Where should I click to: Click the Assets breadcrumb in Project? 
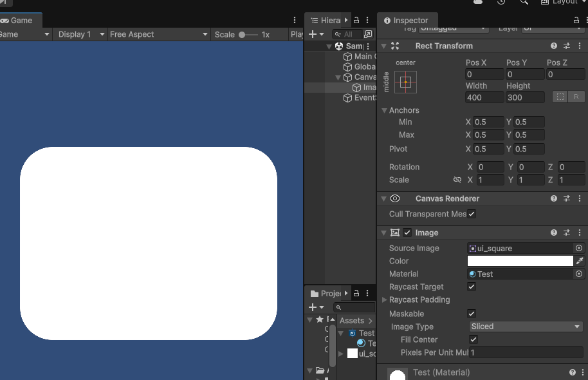point(352,320)
